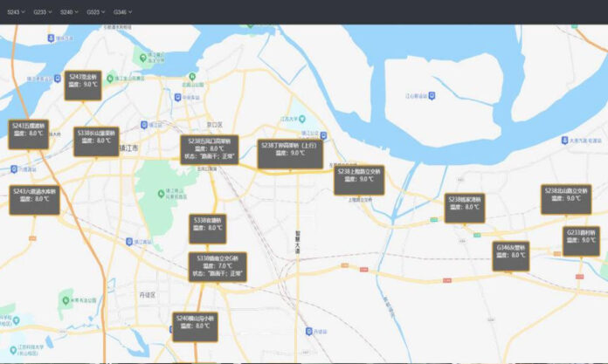Select the S238 card showing 8.0℃ near the canal
608x364 pixels.
coord(465,208)
